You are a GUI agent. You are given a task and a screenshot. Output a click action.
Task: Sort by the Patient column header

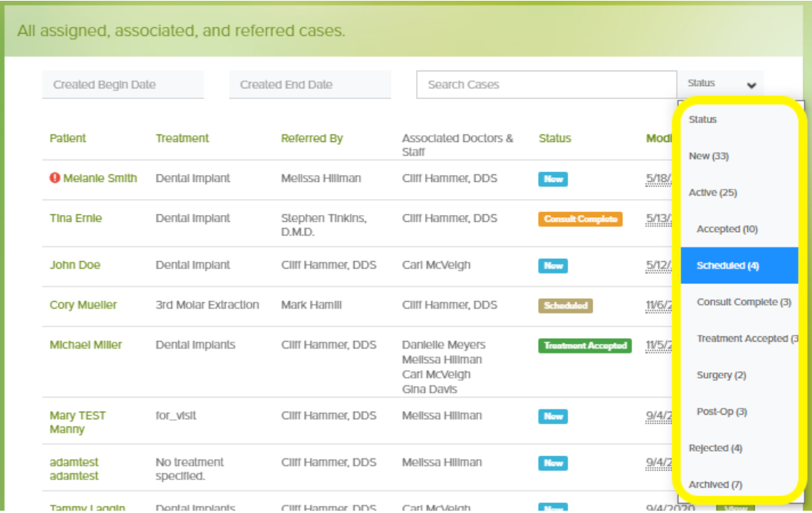click(68, 138)
